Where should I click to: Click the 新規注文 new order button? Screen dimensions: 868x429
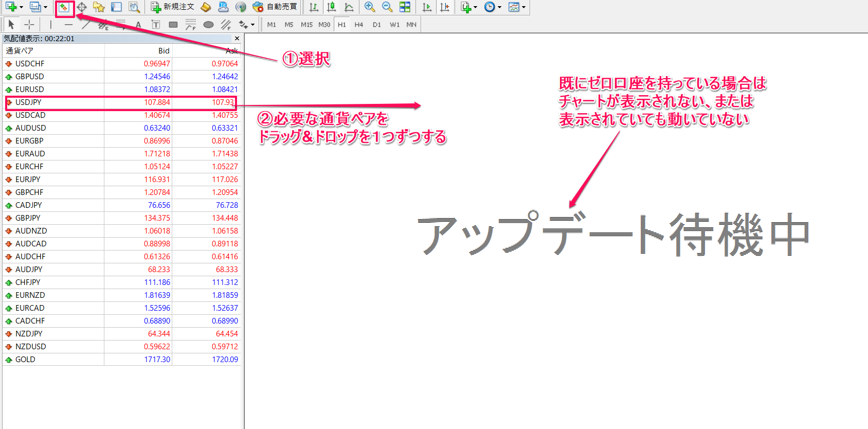(x=172, y=7)
